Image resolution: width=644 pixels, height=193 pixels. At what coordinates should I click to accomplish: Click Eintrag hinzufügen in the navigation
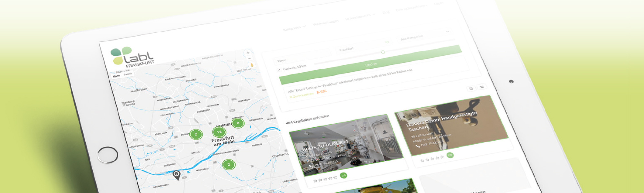tap(412, 7)
